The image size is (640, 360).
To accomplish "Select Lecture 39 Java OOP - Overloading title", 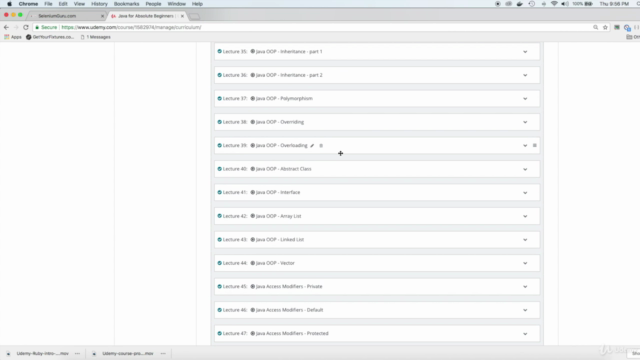I will click(x=282, y=145).
